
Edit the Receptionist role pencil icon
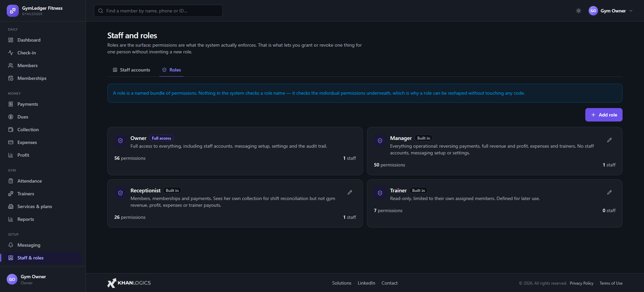[x=350, y=192]
